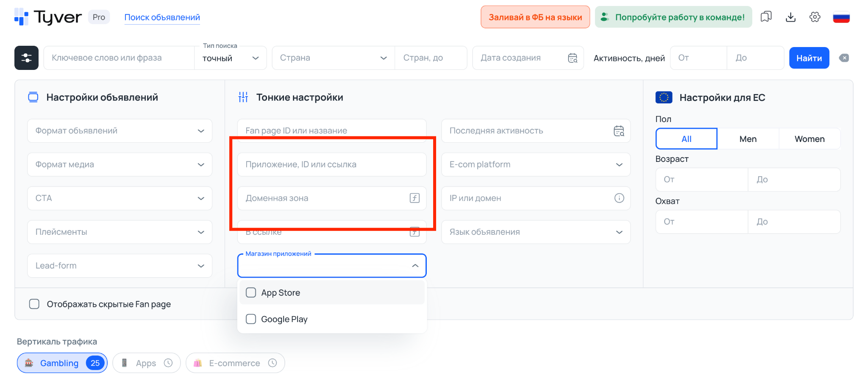Click the clear search filters icon
868x378 pixels.
click(x=844, y=58)
